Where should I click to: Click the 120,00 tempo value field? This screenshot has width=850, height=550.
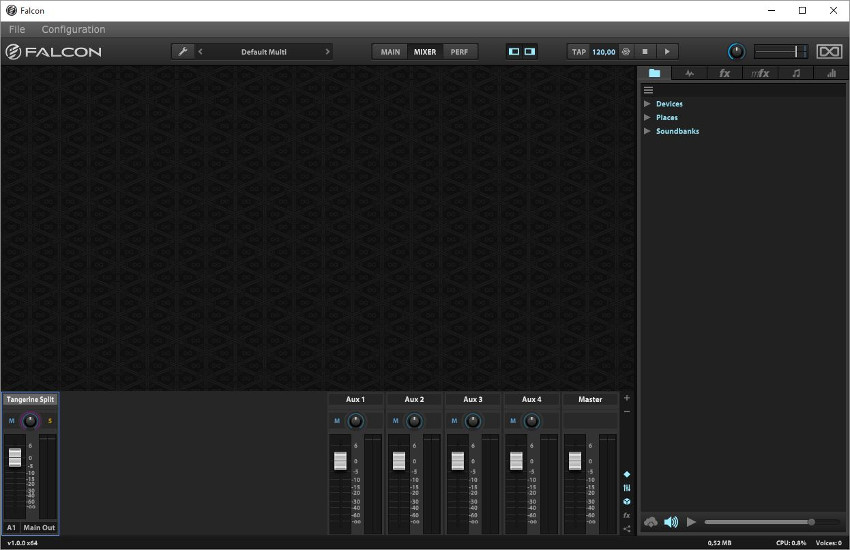tap(603, 51)
